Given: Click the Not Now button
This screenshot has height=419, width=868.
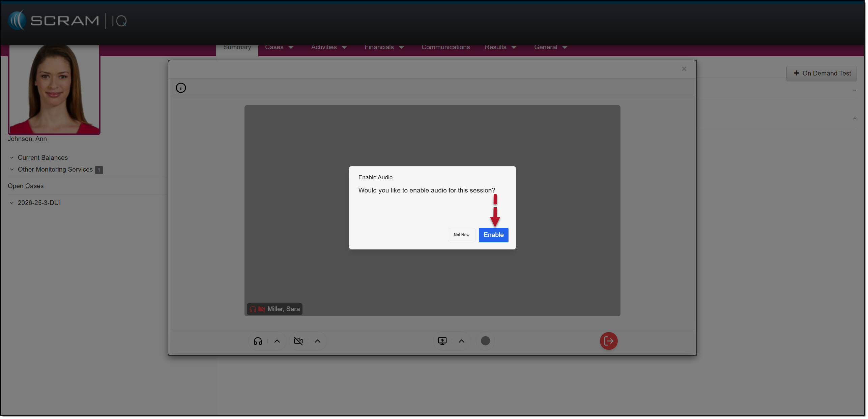Looking at the screenshot, I should [461, 235].
